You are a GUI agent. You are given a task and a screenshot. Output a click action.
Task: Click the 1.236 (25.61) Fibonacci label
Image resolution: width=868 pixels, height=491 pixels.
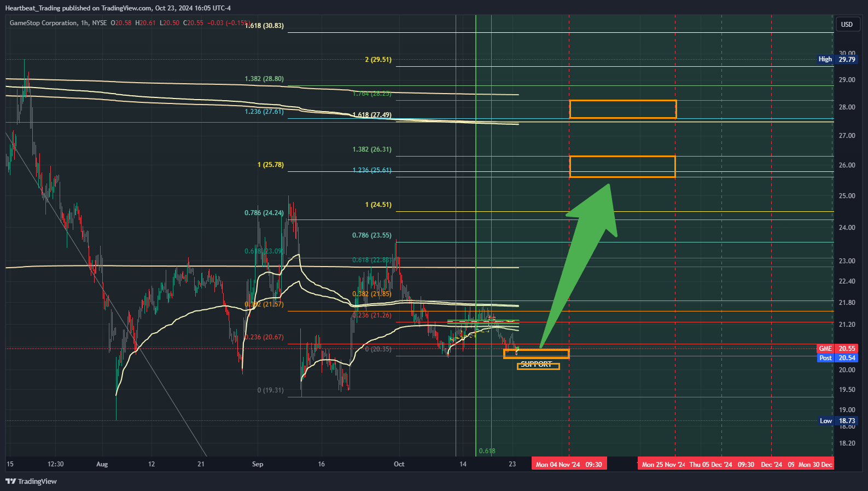(x=372, y=170)
